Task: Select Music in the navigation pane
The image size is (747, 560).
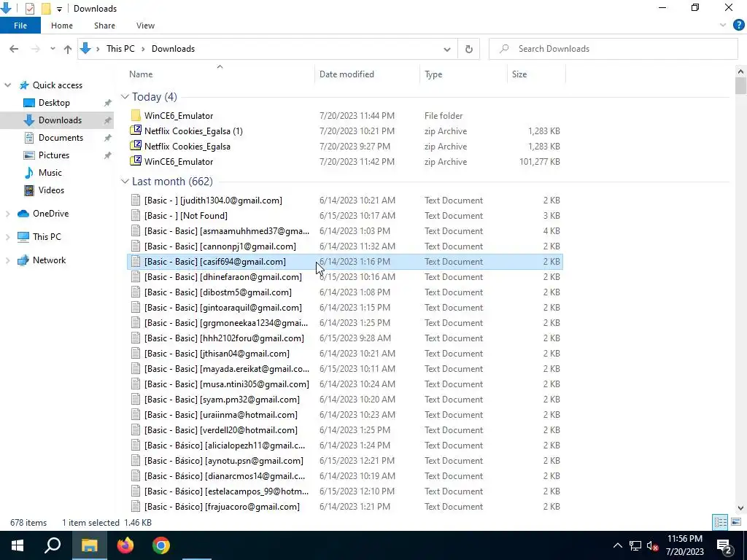Action: 50,173
